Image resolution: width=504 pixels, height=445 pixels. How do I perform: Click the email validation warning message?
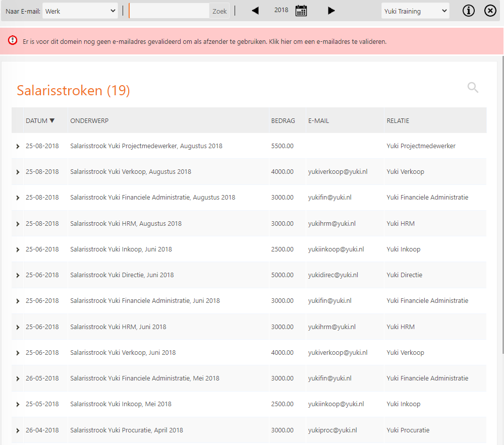click(204, 41)
